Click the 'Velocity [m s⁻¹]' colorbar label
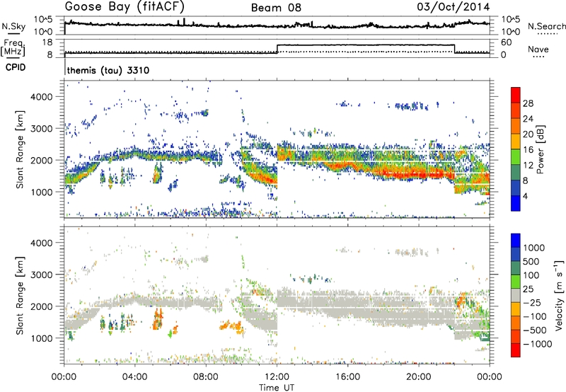The width and height of the screenshot is (566, 392). (559, 295)
